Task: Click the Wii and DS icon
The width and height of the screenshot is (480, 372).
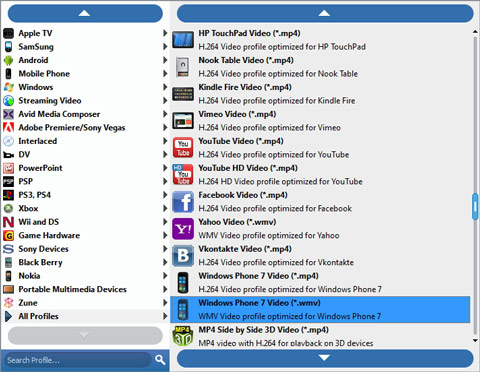Action: (8, 222)
